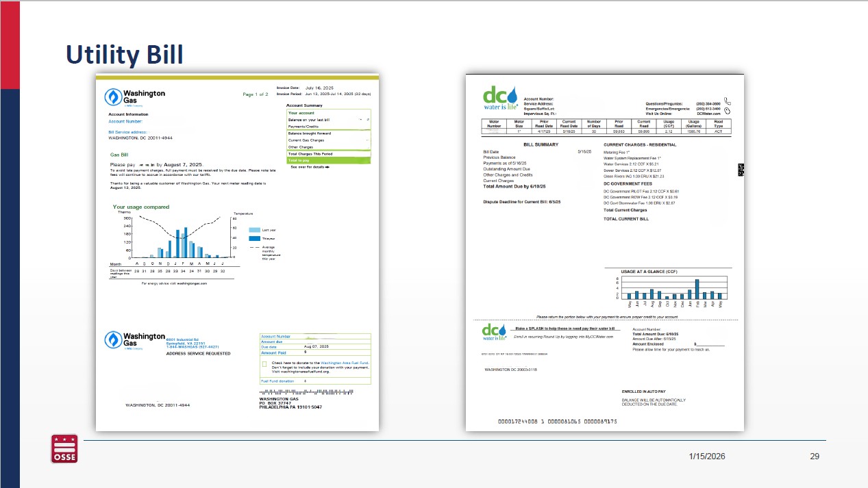Click the telephone icon beside Questions number
This screenshot has width=868, height=488.
[x=727, y=102]
